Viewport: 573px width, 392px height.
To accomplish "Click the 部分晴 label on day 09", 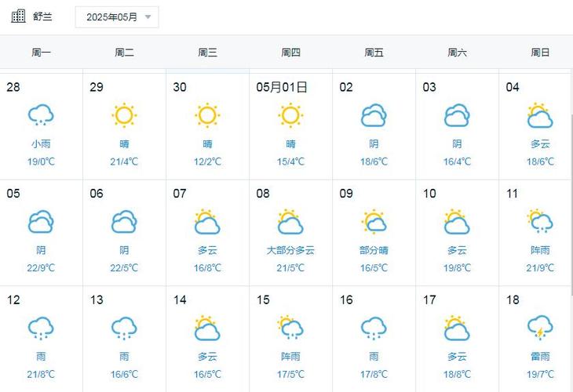I will coord(374,250).
